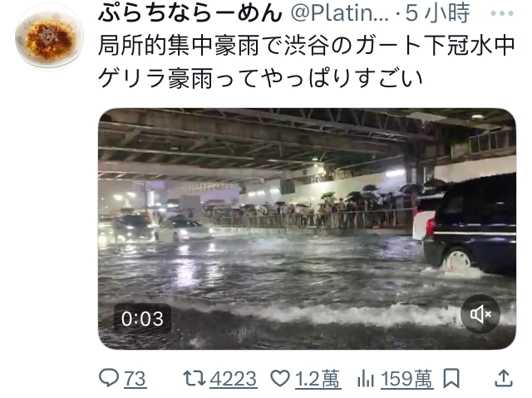Click the tweet line ゲリラ豪雨ってやっぱりすごい
Viewport: 532px width, 398px height.
click(x=260, y=78)
